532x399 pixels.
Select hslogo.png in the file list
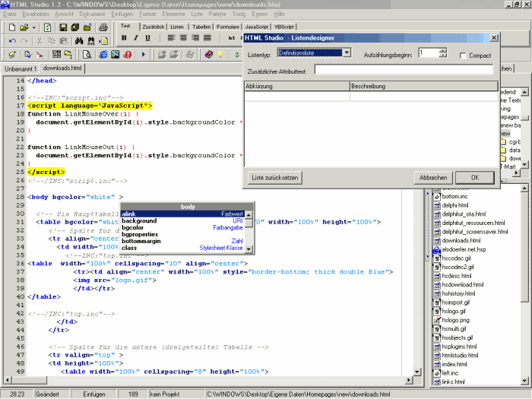click(x=455, y=320)
